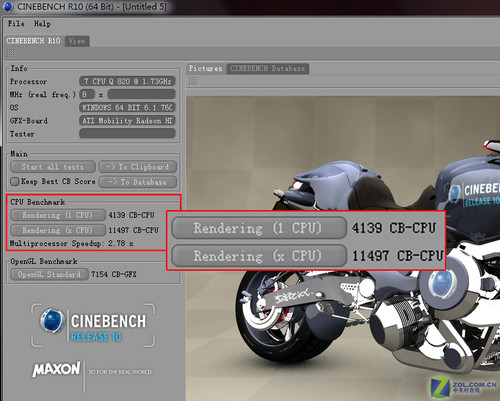This screenshot has width=500, height=401.
Task: Click the 4139 CB-CPU score in the left panel
Action: tap(131, 215)
